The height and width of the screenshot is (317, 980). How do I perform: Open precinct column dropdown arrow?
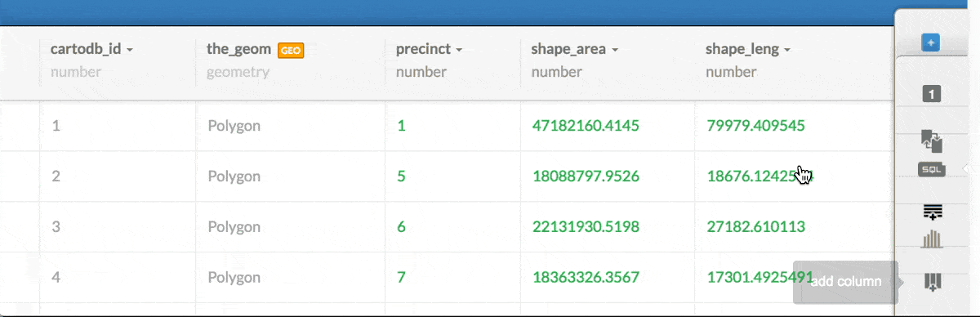[459, 50]
